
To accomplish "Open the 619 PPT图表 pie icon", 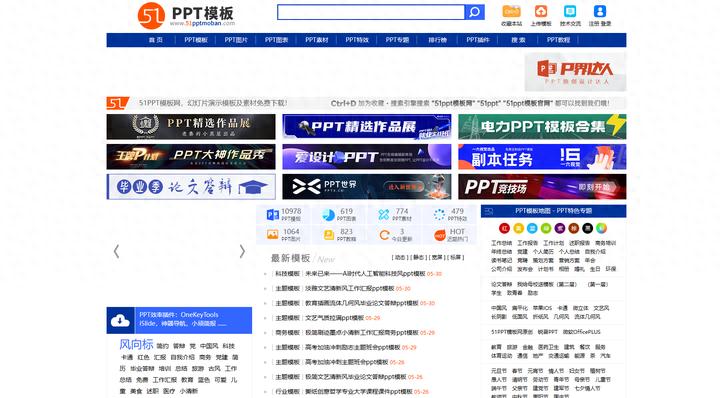I will click(x=328, y=214).
